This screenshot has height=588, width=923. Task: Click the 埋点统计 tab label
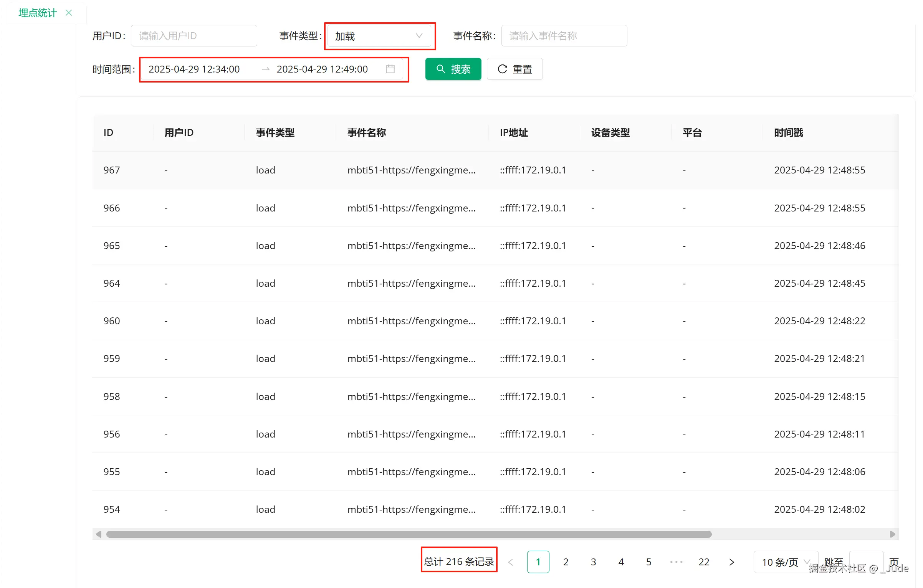[x=38, y=13]
